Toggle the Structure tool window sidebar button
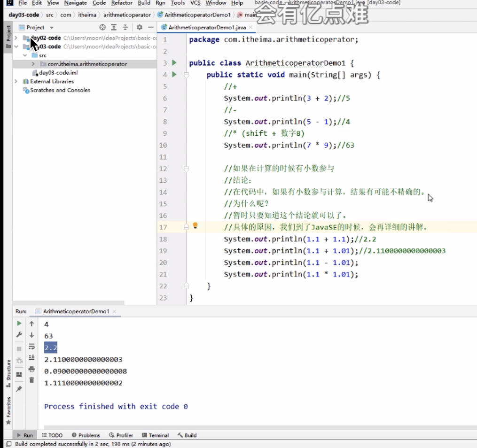Screen dimensions: 477x448 [8, 373]
